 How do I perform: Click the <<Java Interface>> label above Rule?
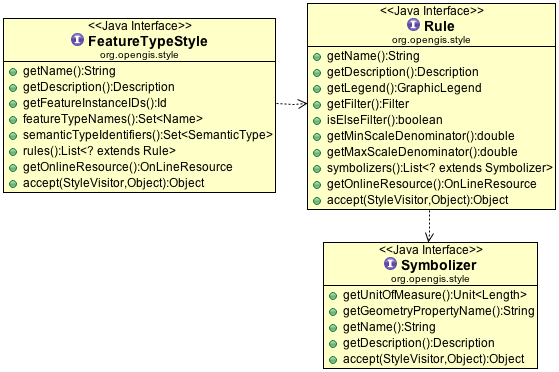click(432, 11)
